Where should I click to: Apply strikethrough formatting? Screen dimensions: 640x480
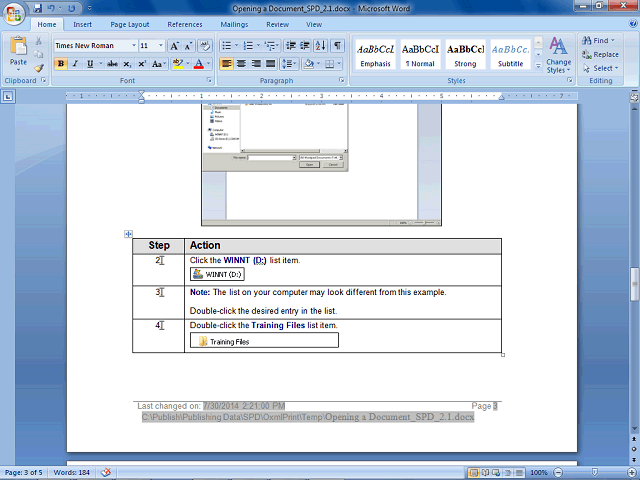click(x=112, y=64)
